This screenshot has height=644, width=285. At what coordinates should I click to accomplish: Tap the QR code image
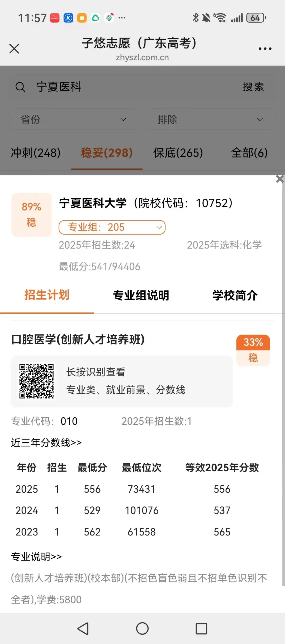point(36,381)
